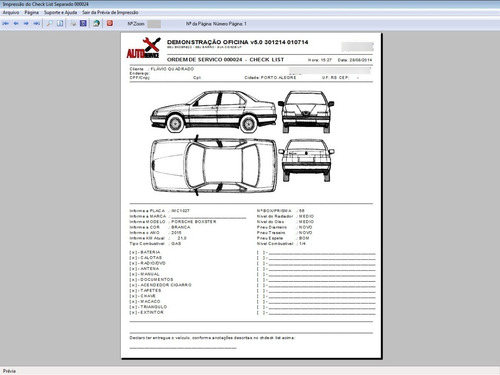Click the side-view car diagram

[x=213, y=112]
